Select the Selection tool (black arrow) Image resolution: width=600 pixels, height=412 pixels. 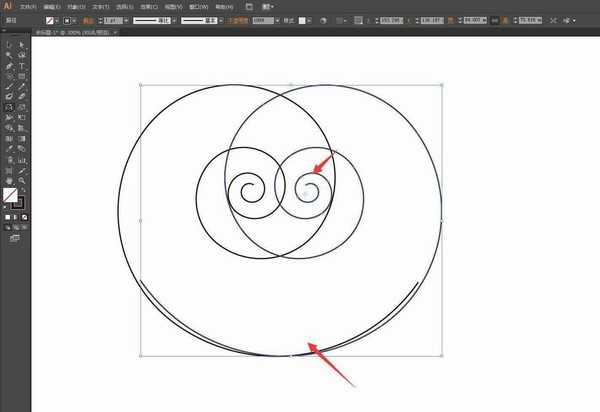coord(8,44)
